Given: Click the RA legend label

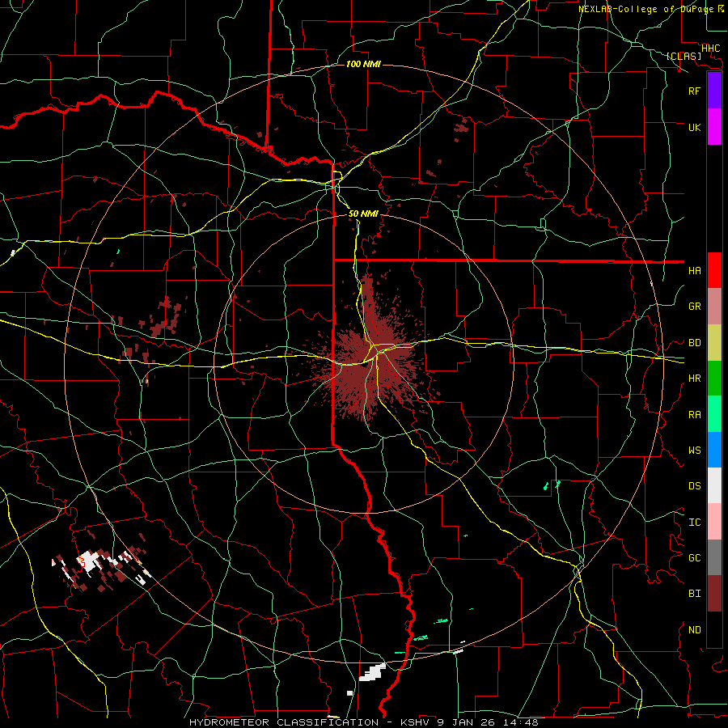Looking at the screenshot, I should (x=694, y=415).
